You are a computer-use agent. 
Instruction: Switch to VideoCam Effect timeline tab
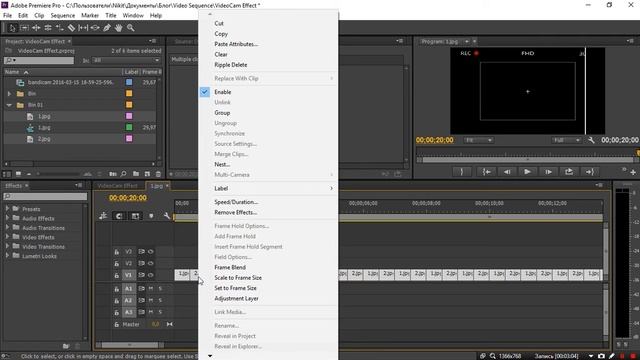point(118,186)
